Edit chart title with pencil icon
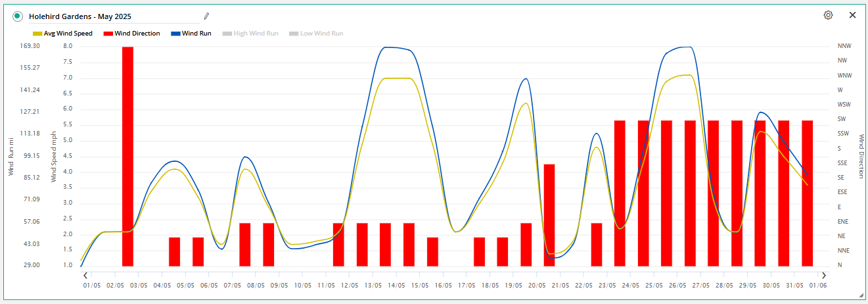This screenshot has height=304, width=868. pyautogui.click(x=206, y=16)
